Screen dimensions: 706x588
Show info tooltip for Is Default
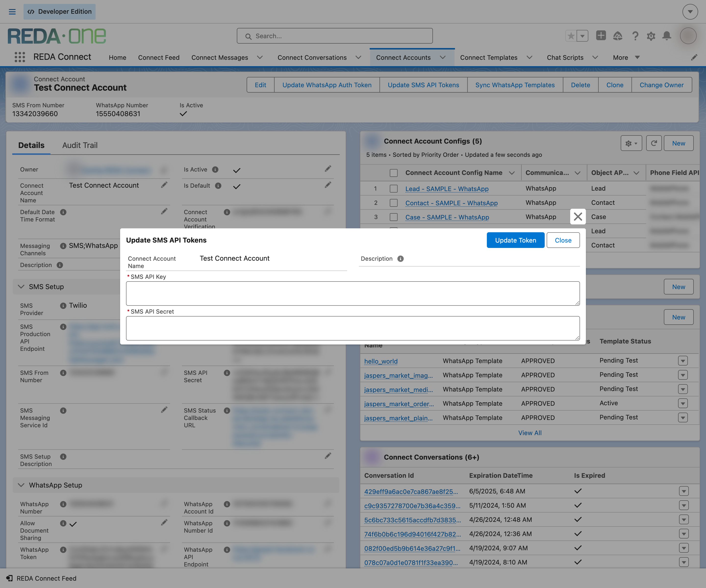(218, 186)
